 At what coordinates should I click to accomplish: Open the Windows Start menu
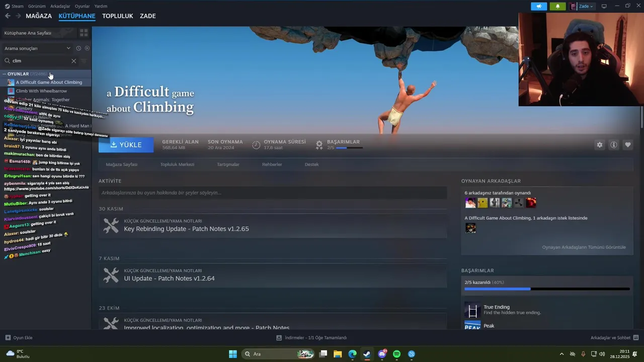coord(233,354)
